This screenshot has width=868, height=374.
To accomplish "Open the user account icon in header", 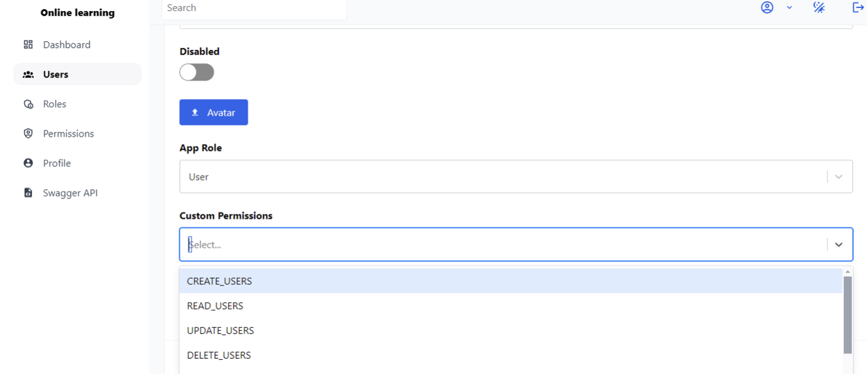I will tap(767, 7).
